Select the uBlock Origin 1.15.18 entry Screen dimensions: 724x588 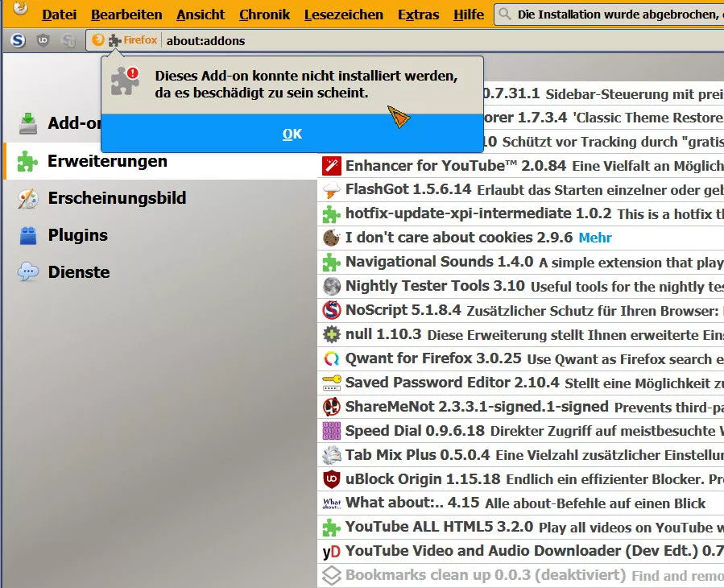click(x=521, y=479)
